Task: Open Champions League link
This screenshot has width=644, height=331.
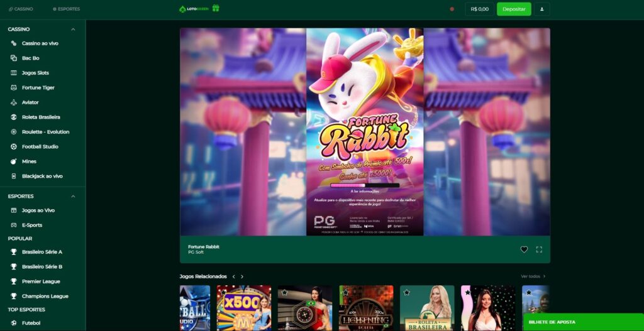Action: (x=45, y=296)
